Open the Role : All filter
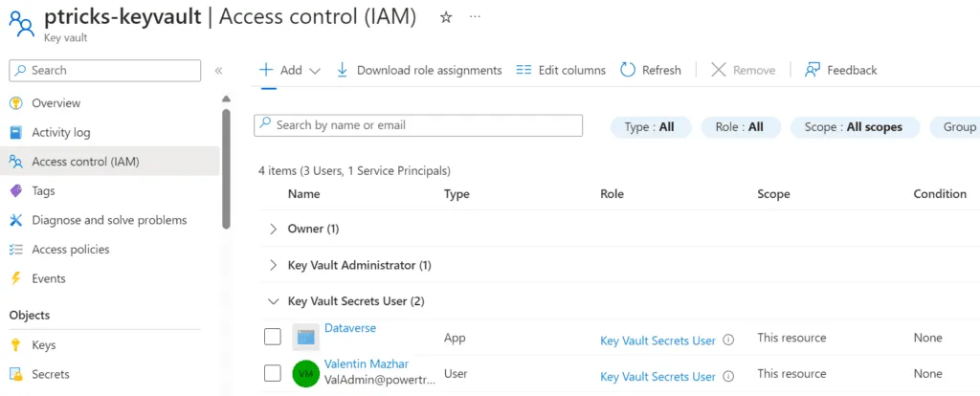 tap(741, 127)
